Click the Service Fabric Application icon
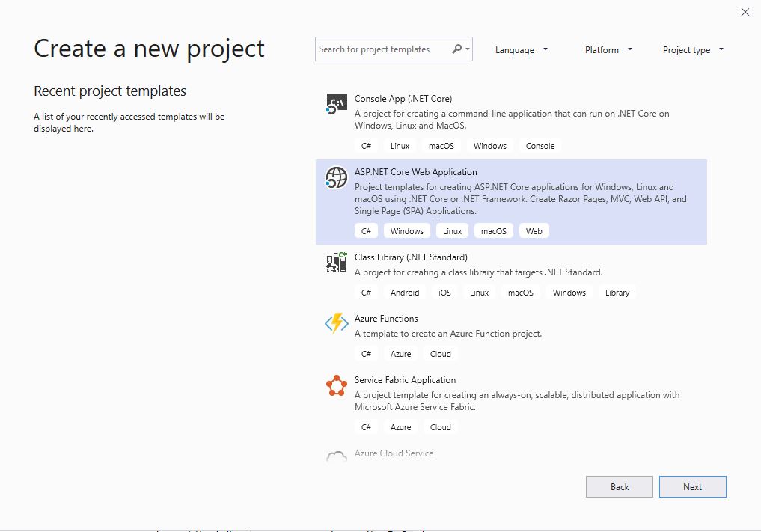 336,385
